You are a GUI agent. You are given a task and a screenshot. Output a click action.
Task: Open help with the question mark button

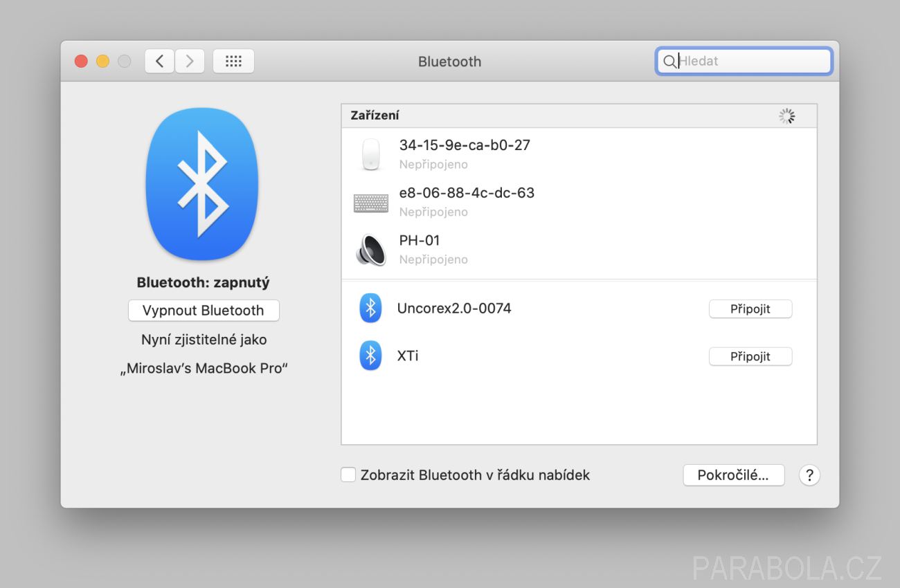coord(809,475)
